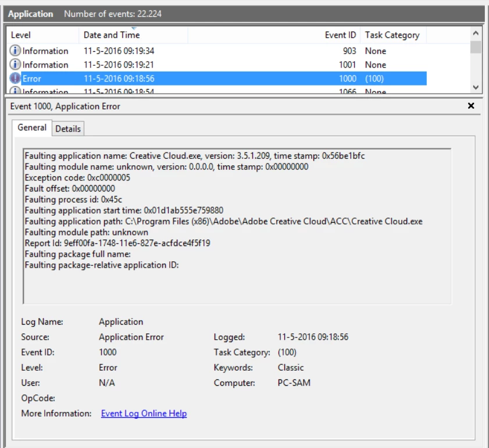Click Event ID 903 cell
The height and width of the screenshot is (448, 489).
[349, 51]
